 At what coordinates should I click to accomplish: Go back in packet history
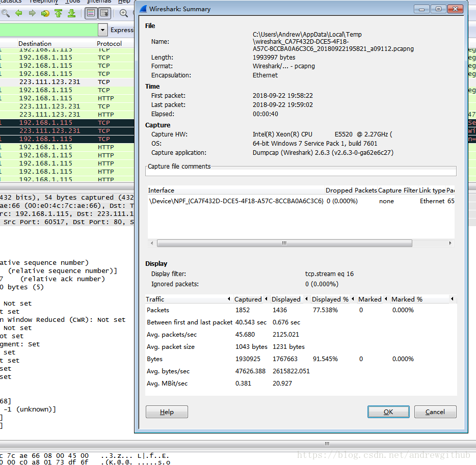pyautogui.click(x=19, y=13)
